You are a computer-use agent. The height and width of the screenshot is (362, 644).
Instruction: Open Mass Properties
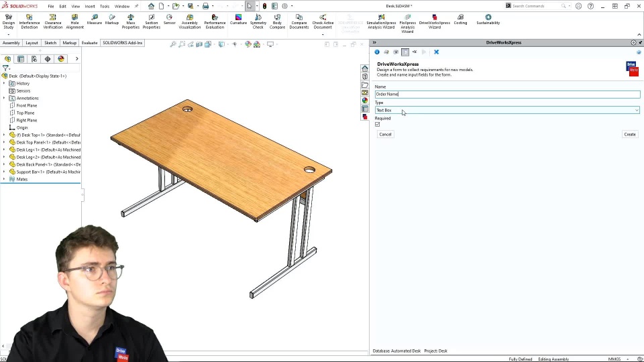pyautogui.click(x=130, y=21)
